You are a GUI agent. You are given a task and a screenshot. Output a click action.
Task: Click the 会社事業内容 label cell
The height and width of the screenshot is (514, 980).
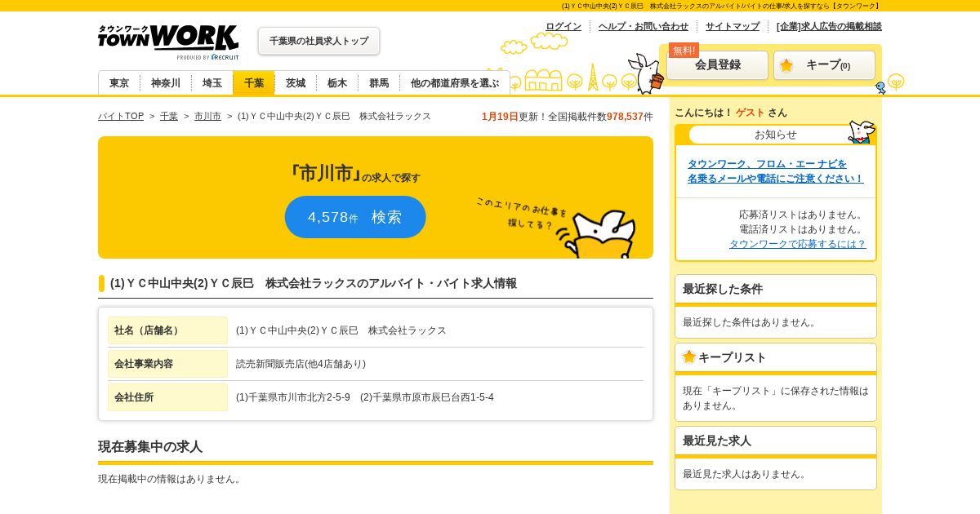tap(167, 364)
